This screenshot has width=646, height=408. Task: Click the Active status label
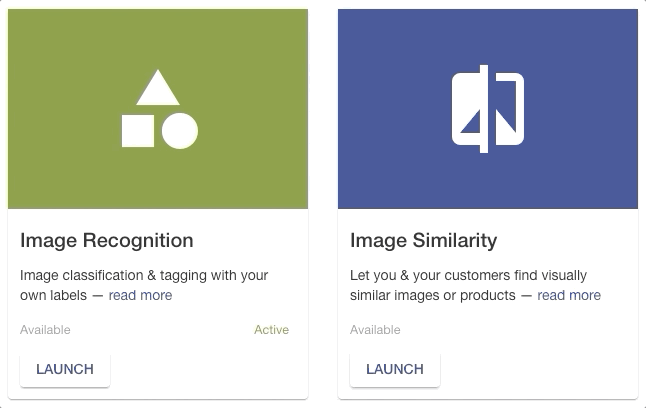(272, 330)
